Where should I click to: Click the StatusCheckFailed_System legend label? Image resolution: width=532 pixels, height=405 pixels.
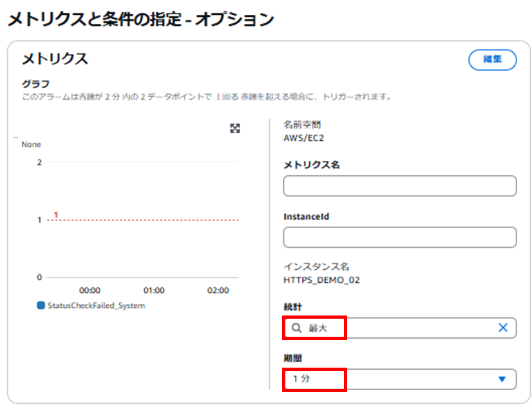point(97,306)
